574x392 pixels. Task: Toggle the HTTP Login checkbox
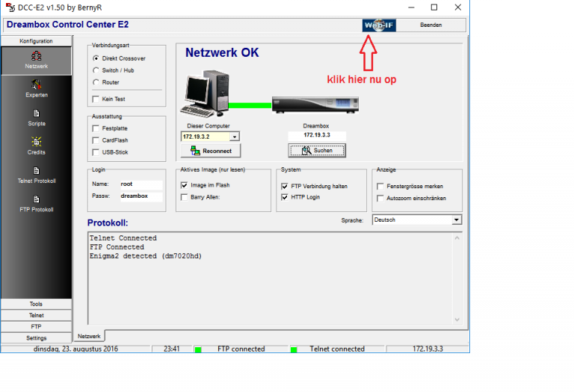tap(286, 197)
